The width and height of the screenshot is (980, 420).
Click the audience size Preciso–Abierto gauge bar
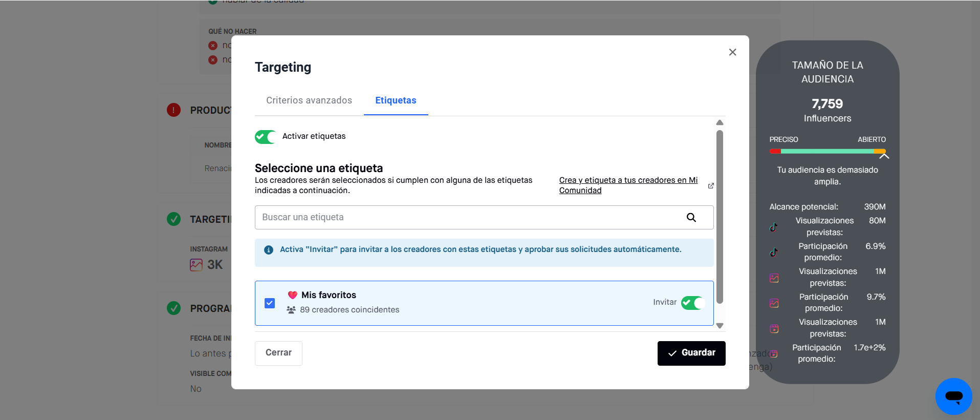827,151
